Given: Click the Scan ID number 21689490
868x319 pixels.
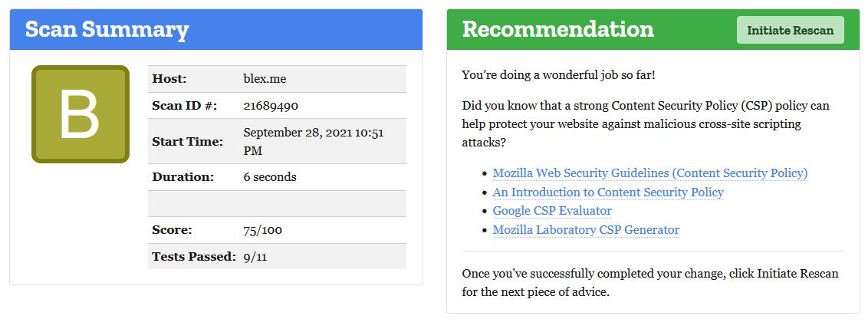Looking at the screenshot, I should [271, 106].
